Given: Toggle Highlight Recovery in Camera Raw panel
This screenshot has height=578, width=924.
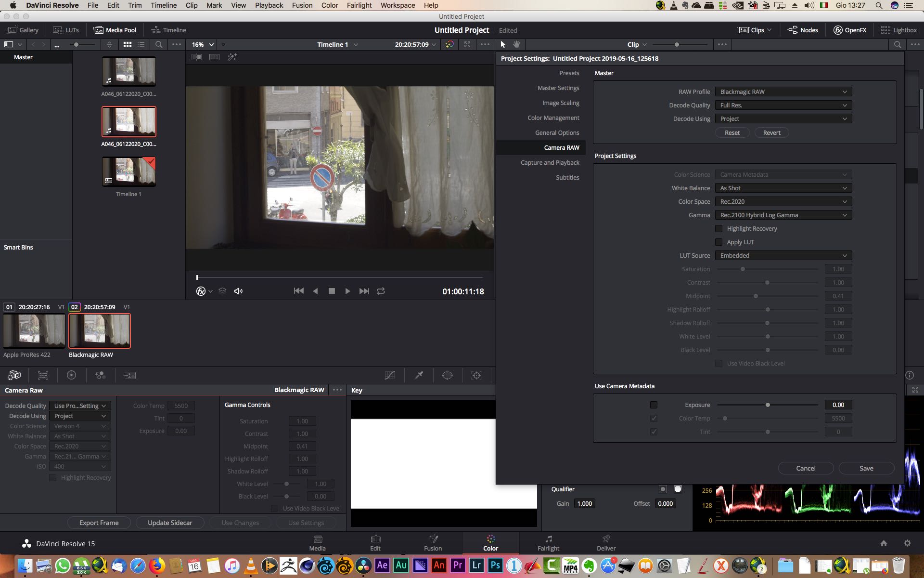Looking at the screenshot, I should click(53, 477).
